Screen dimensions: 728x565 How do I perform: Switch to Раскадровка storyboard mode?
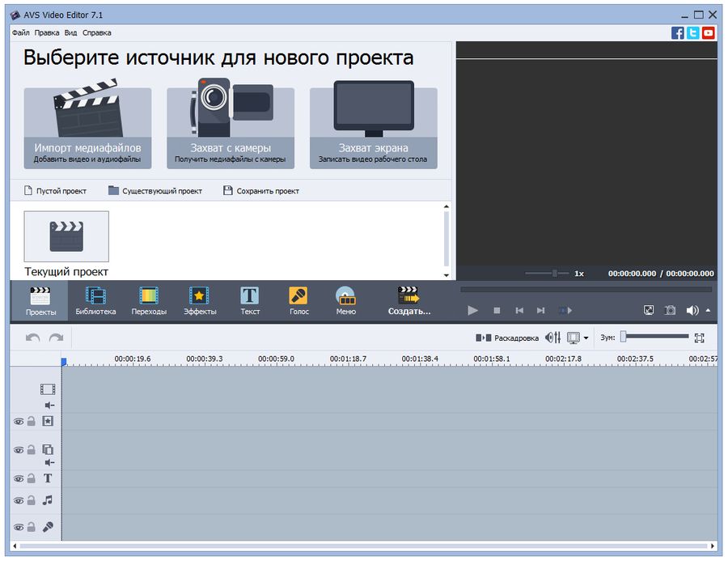515,338
